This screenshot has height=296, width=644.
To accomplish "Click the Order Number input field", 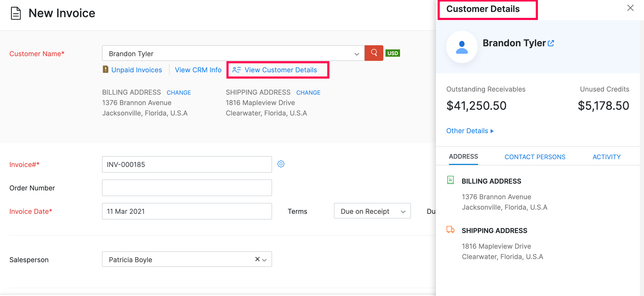I will pos(187,188).
